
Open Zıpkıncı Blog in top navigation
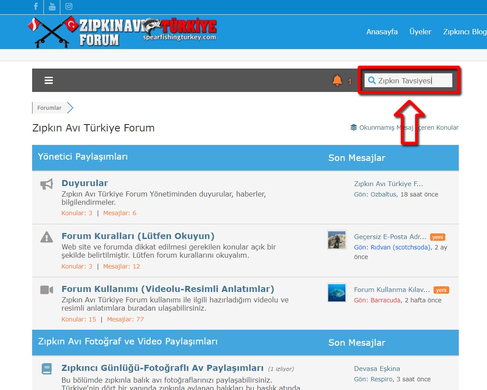pyautogui.click(x=465, y=32)
